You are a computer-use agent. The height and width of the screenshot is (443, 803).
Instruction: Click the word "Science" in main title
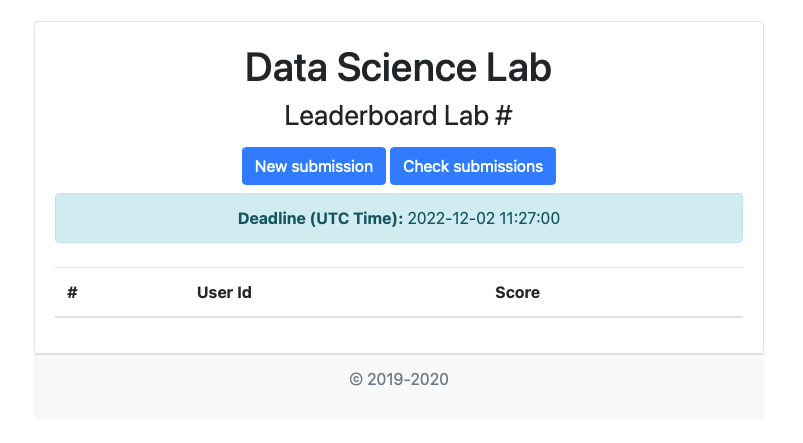[402, 68]
